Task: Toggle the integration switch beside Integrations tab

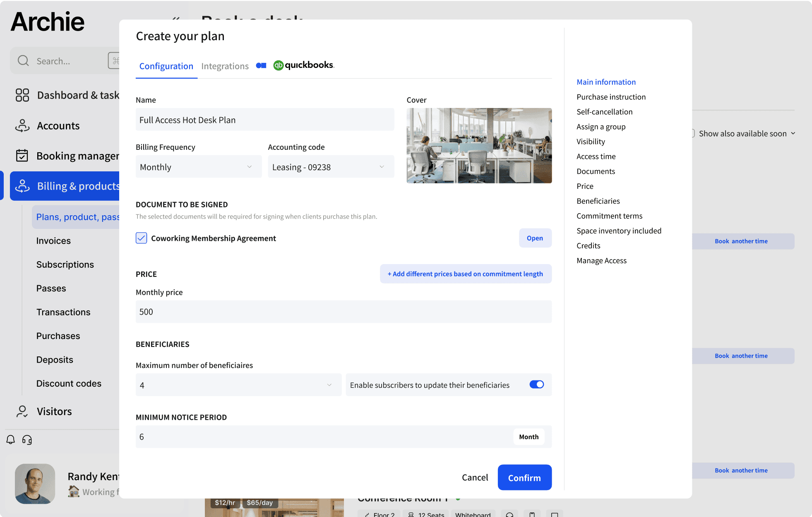Action: [261, 65]
